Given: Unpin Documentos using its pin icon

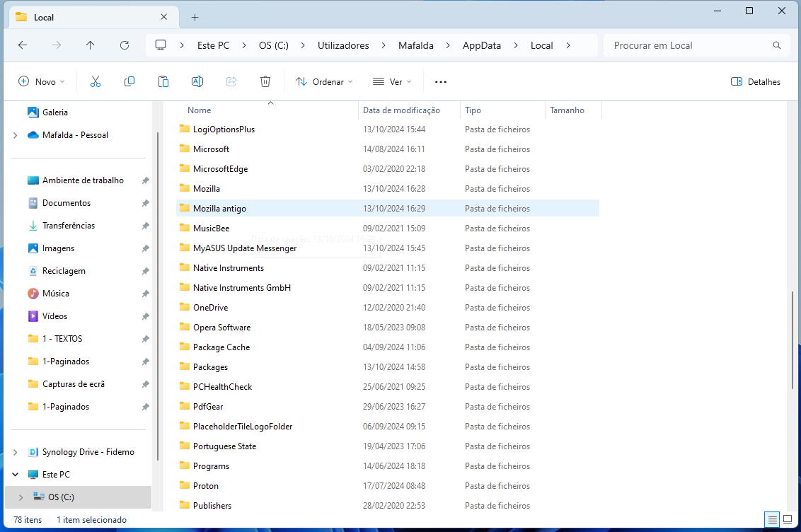Looking at the screenshot, I should pyautogui.click(x=146, y=203).
